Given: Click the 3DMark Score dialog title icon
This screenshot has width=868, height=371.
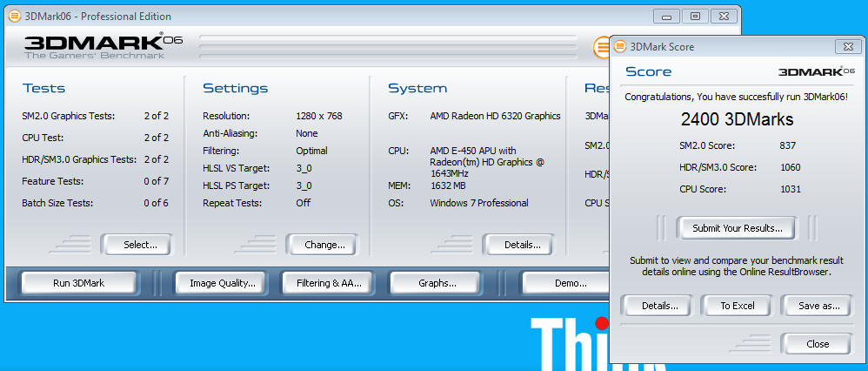Looking at the screenshot, I should [x=620, y=46].
